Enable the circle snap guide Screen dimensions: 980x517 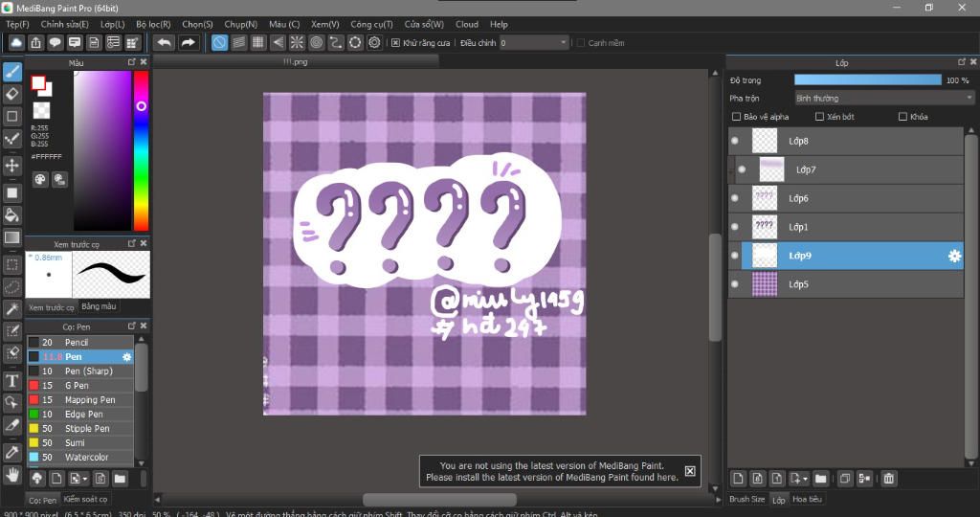point(316,42)
